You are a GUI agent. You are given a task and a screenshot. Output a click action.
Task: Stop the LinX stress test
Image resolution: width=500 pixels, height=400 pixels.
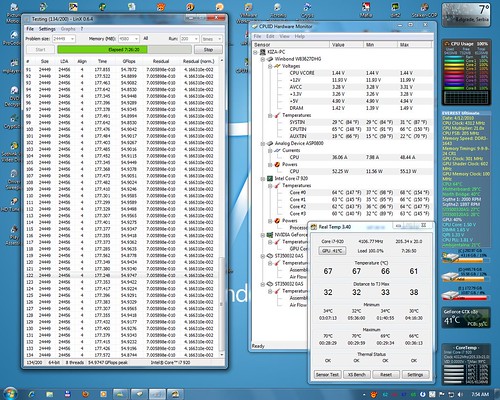click(208, 50)
